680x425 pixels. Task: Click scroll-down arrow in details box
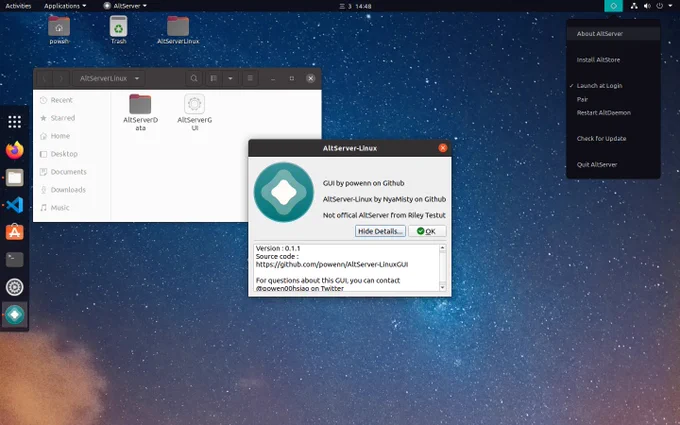coord(442,288)
